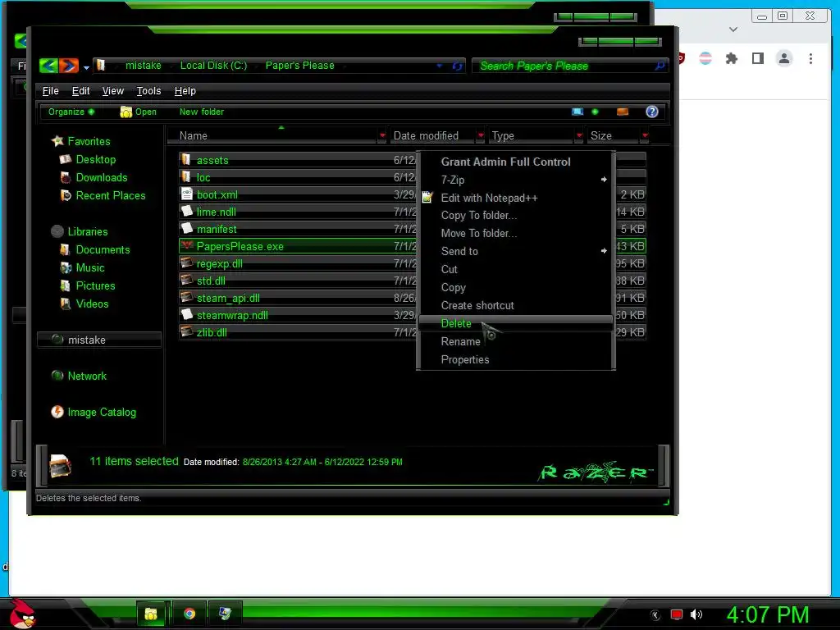Click the steam_api.dll file icon
This screenshot has width=840, height=630.
click(x=186, y=297)
